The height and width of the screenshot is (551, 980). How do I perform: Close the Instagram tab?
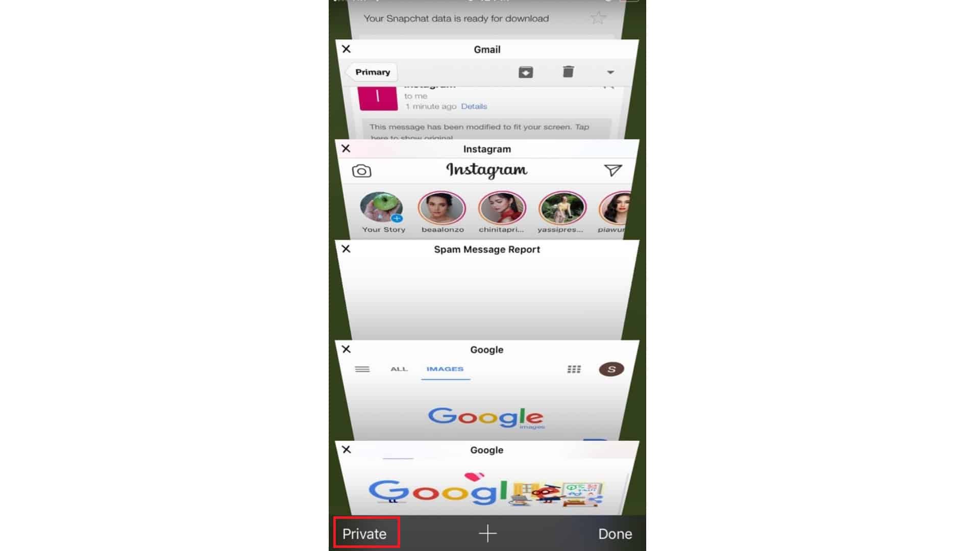tap(346, 148)
